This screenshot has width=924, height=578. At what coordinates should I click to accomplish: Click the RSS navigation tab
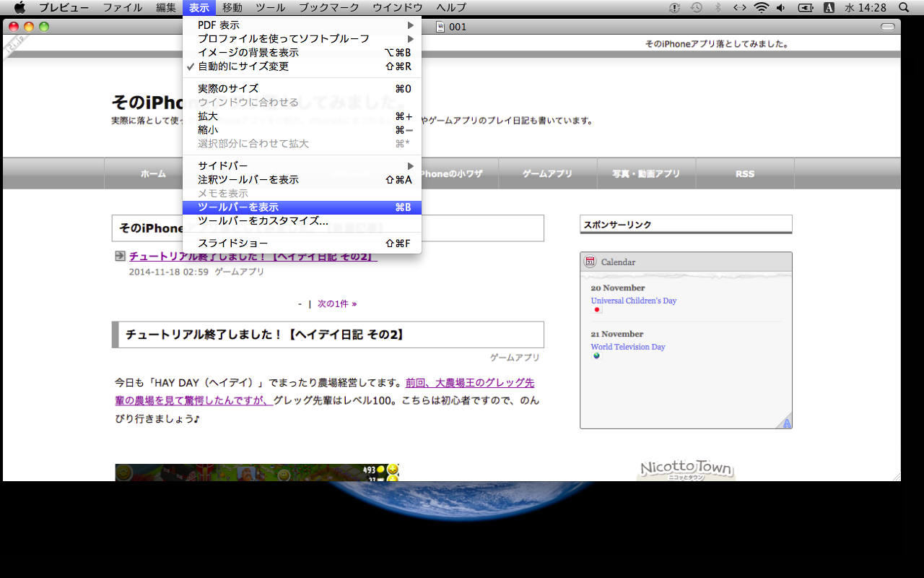coord(745,174)
